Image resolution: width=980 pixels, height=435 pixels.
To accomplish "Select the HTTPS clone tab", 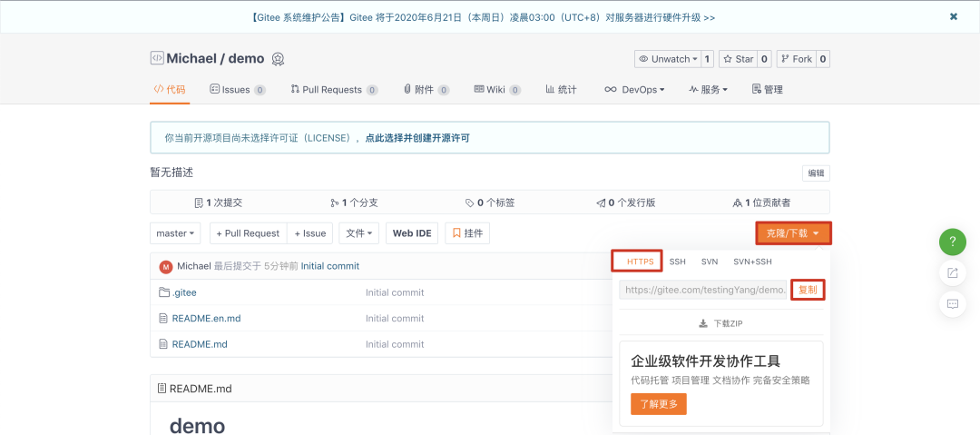I will click(640, 262).
